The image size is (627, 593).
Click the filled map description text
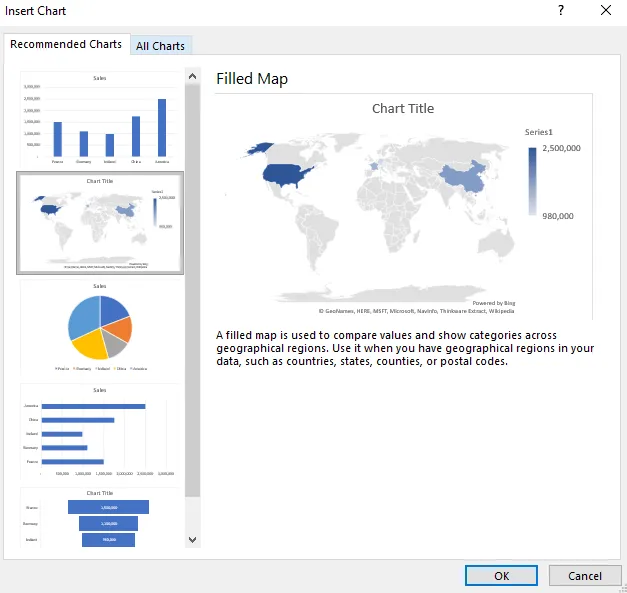click(x=405, y=348)
